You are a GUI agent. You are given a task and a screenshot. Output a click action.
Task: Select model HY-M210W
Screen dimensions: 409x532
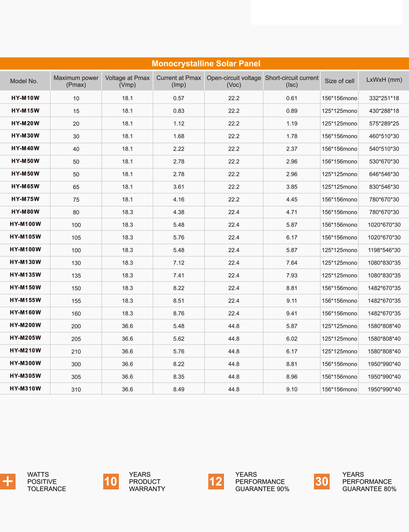25,350
